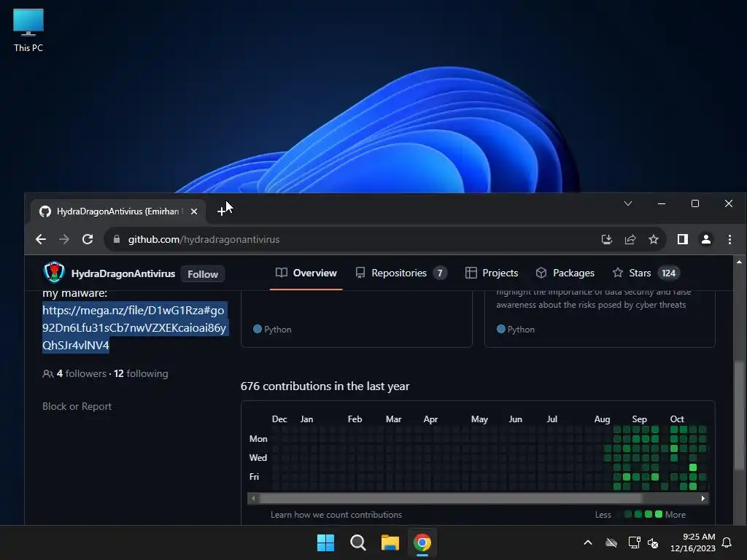Click Block or Report
Viewport: 747px width, 560px height.
pos(77,406)
